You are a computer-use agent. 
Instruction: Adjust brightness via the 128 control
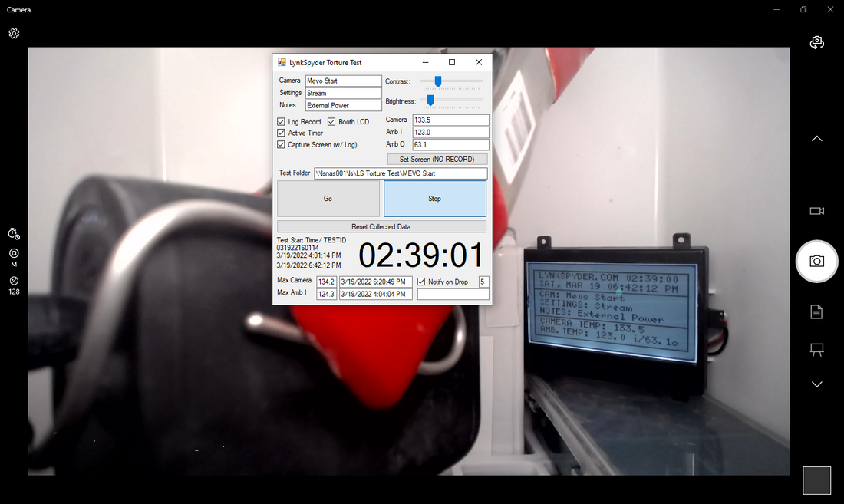13,285
